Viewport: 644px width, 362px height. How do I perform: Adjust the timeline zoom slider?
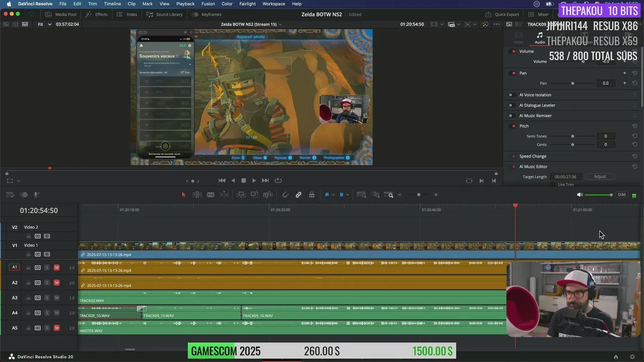tap(418, 195)
